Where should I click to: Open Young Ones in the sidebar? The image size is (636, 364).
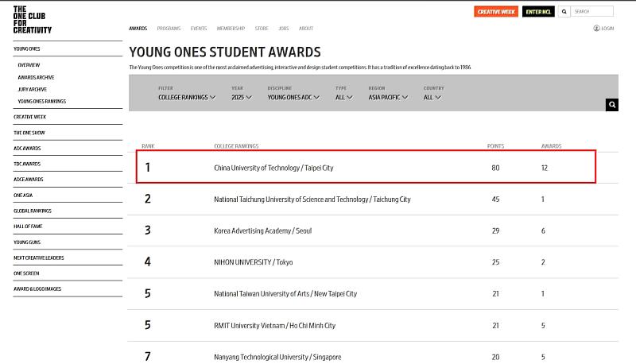27,48
